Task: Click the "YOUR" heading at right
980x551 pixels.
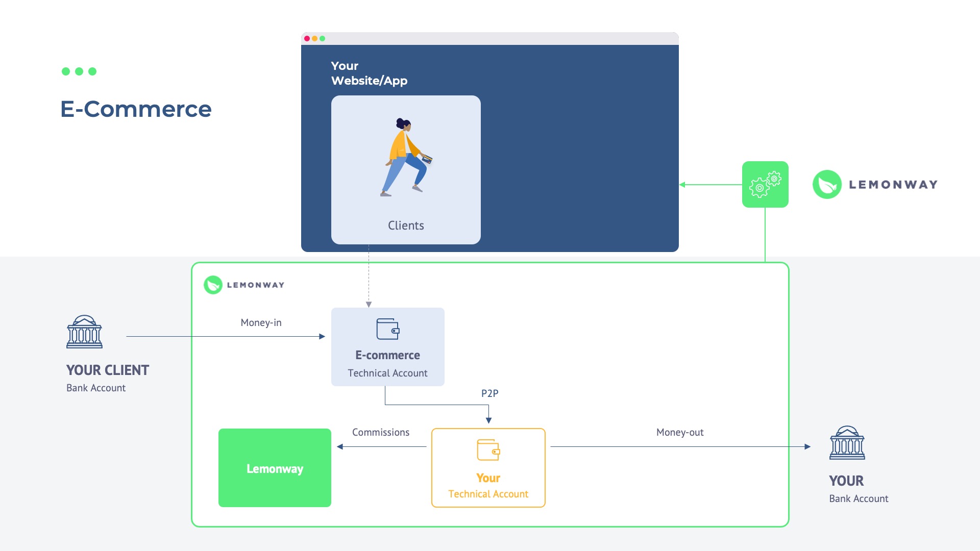Action: [846, 481]
